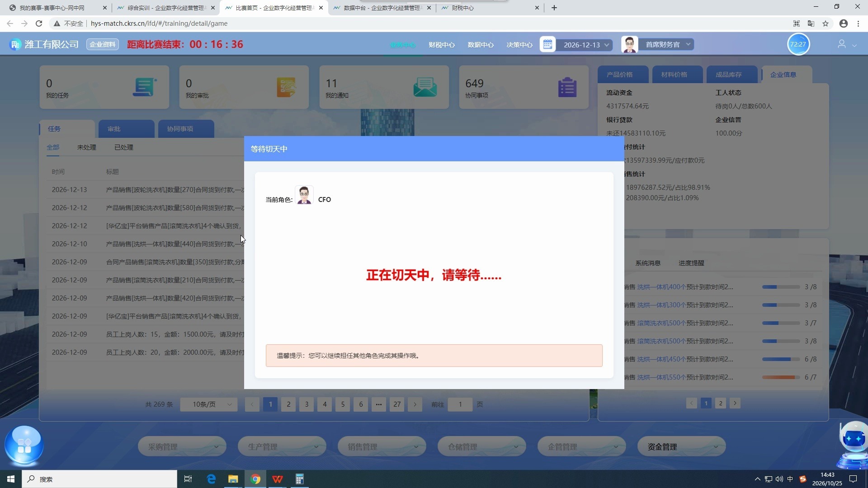Expand the 仓储管理 menu
Screen dimensions: 868x488
pyautogui.click(x=482, y=446)
